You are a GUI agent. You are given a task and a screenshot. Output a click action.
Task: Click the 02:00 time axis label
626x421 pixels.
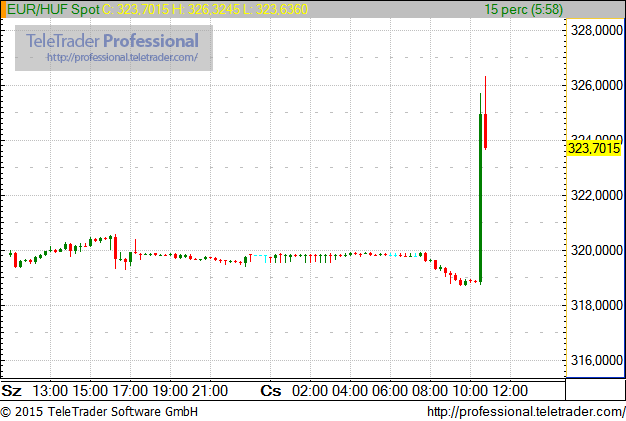click(310, 391)
